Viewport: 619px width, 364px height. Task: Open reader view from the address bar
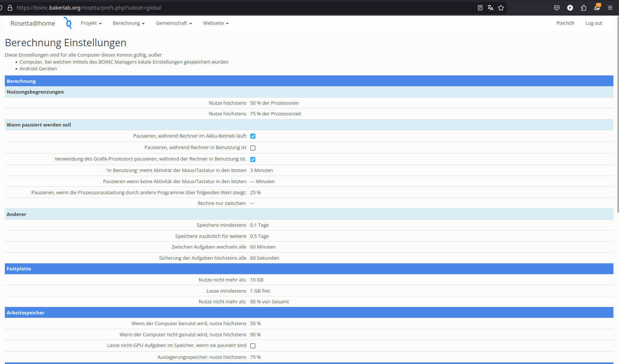480,8
